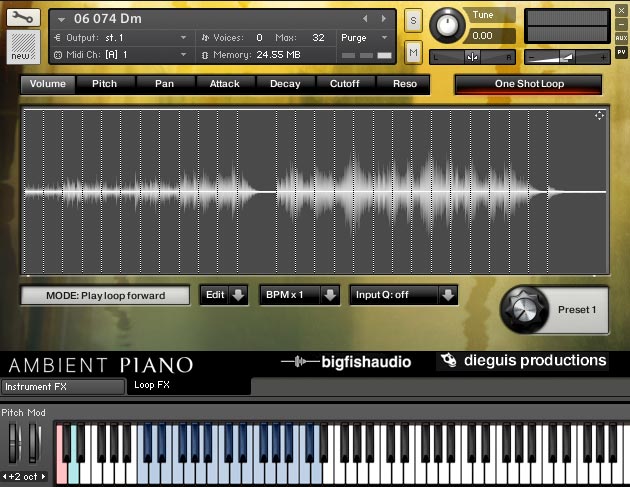Click the Pitch wheel
Image resolution: width=630 pixels, height=487 pixels.
point(14,442)
